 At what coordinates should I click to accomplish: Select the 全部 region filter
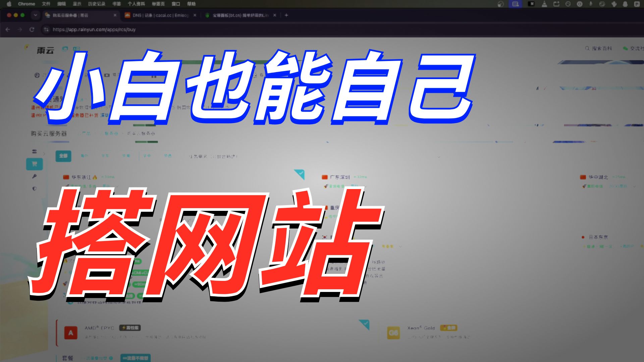[63, 156]
